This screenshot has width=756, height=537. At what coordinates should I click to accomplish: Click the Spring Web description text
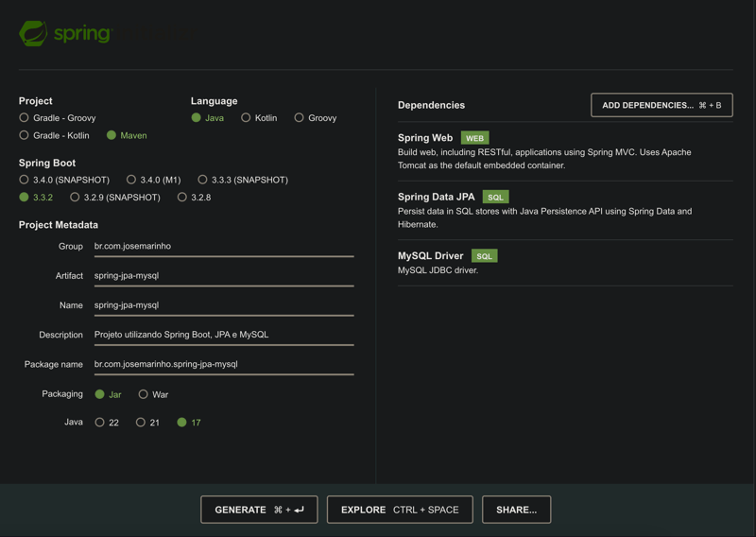[544, 159]
